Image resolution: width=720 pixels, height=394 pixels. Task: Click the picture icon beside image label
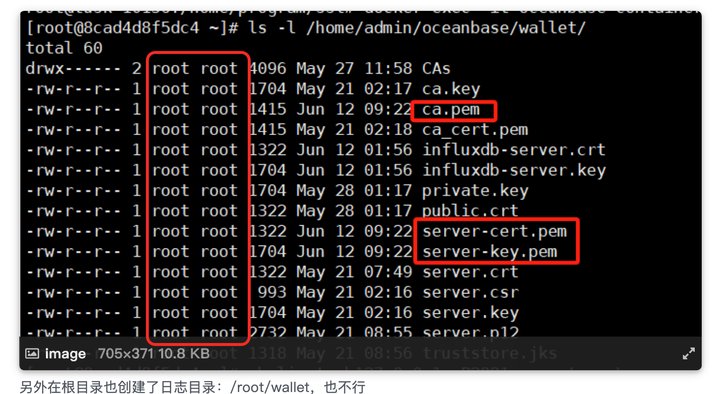(x=32, y=353)
